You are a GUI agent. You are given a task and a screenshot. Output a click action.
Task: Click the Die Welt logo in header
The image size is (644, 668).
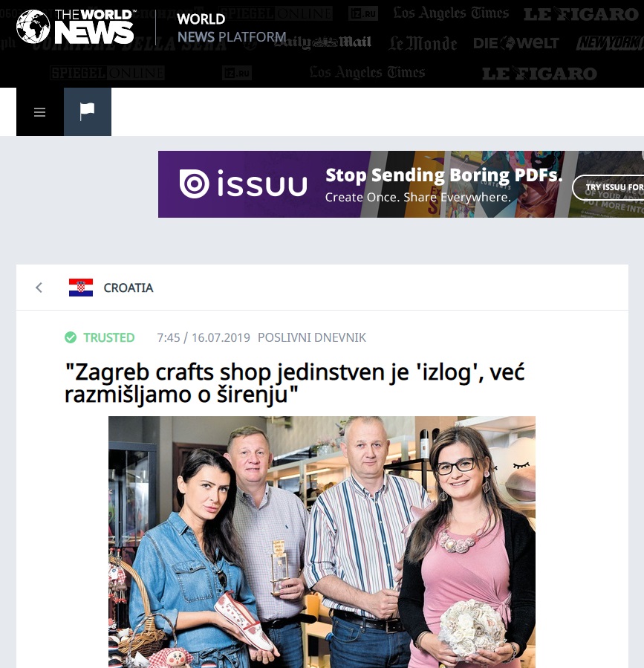(x=515, y=43)
